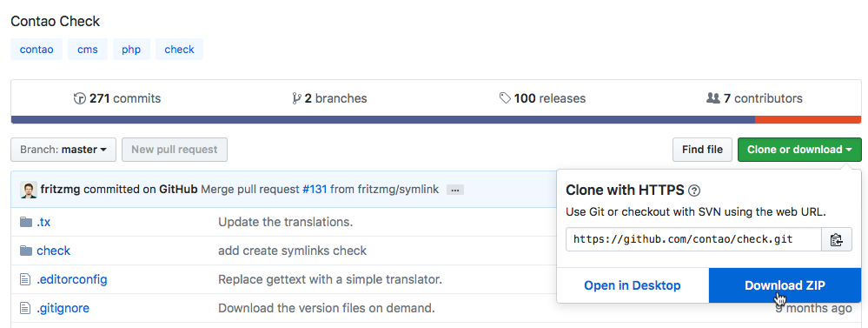Screen dimensions: 868x328
Task: Open 'Download the version files on demand.' commit
Action: 327,308
